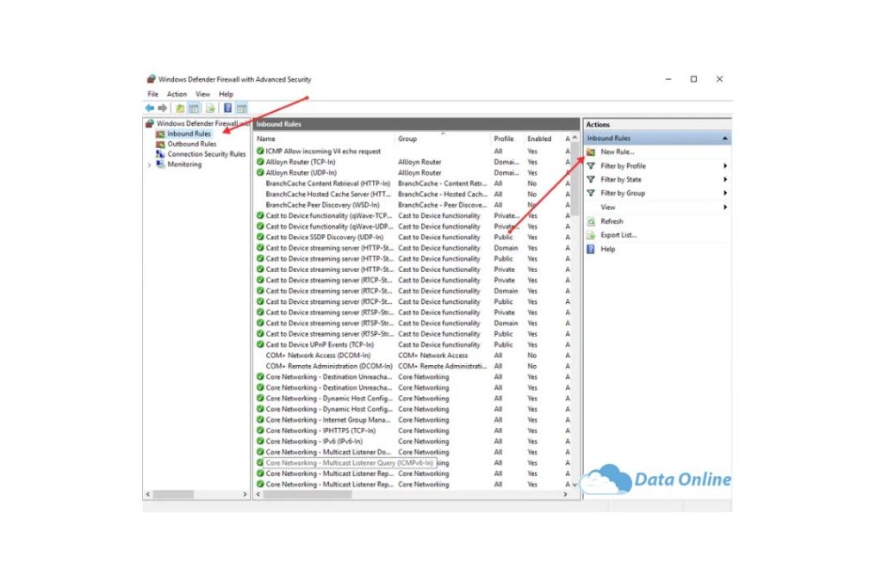This screenshot has height=588, width=882.
Task: Click 'No' enabled cell of COM+ Remote Administration
Action: coord(531,366)
